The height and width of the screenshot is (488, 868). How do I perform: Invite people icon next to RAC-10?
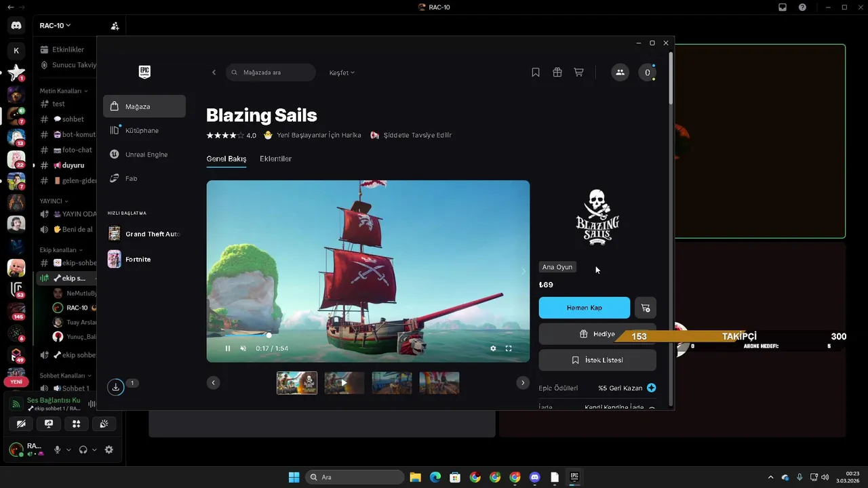115,26
